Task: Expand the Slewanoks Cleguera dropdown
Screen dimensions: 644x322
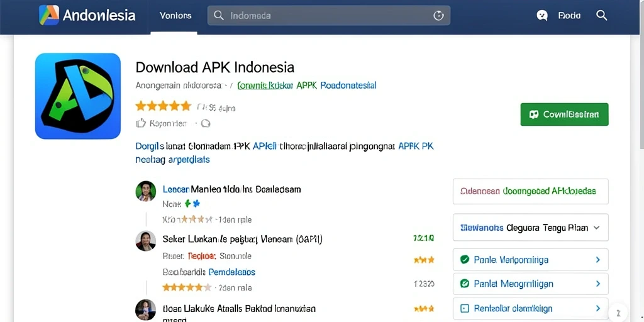Action: [531, 227]
